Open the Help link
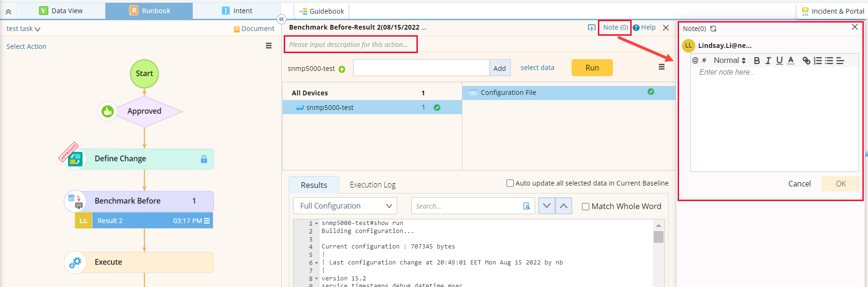 click(x=644, y=28)
